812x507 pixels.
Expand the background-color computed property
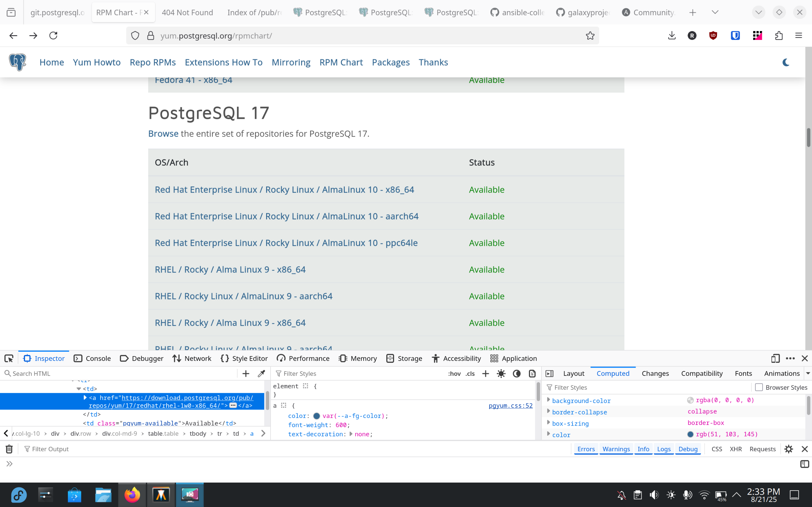coord(549,400)
